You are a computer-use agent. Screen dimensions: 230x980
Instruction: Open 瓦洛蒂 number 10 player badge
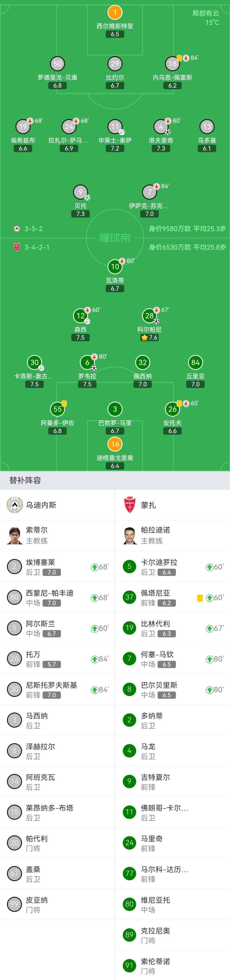click(x=115, y=267)
